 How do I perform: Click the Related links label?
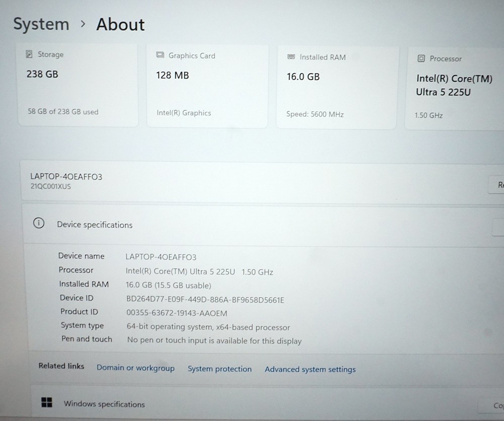(61, 366)
